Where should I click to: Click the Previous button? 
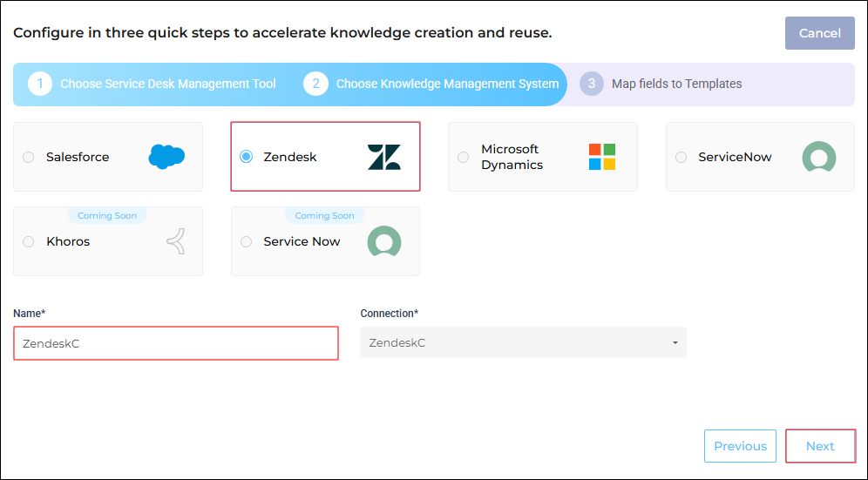coord(740,446)
